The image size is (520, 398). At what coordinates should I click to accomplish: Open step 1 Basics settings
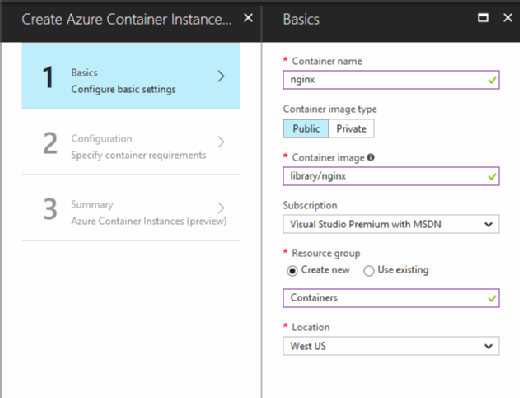131,76
